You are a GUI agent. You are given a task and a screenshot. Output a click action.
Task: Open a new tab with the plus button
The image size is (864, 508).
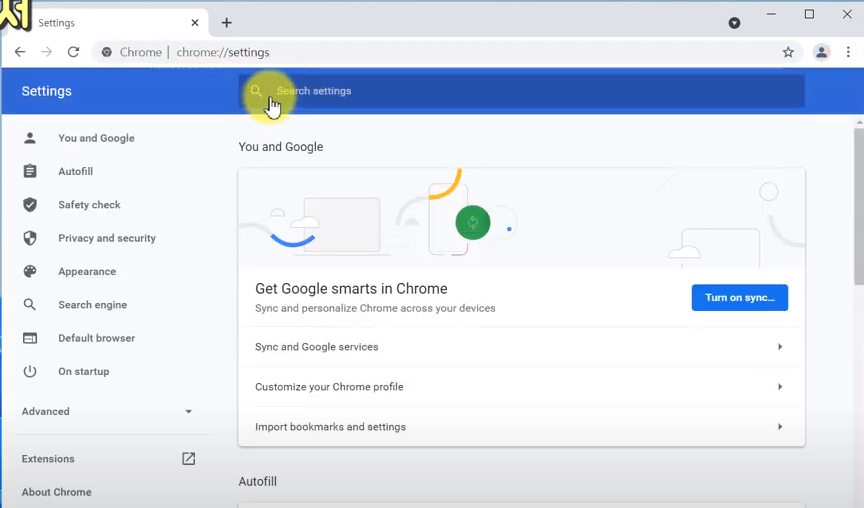tap(226, 23)
